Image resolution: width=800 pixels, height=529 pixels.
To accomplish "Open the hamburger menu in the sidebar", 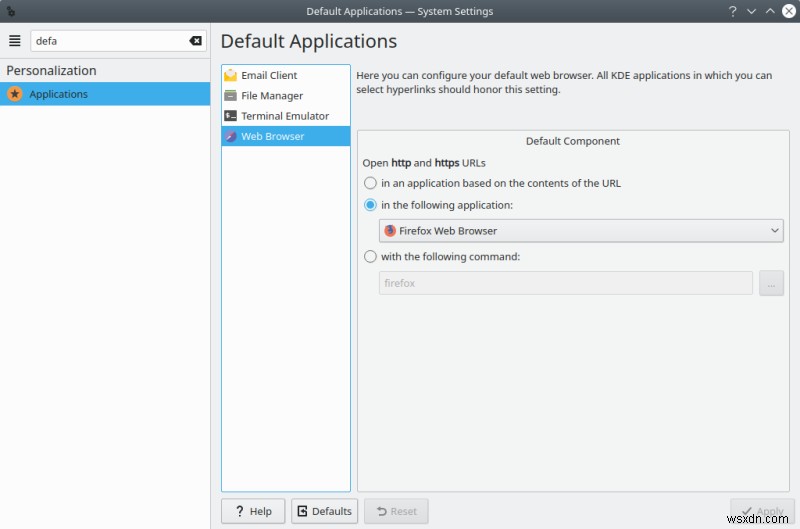I will [15, 41].
